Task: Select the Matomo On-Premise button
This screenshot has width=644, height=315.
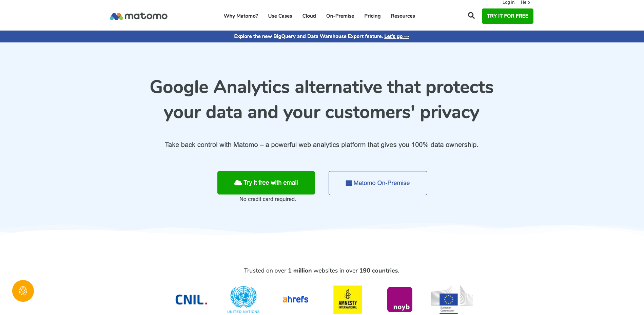Action: coord(378,183)
